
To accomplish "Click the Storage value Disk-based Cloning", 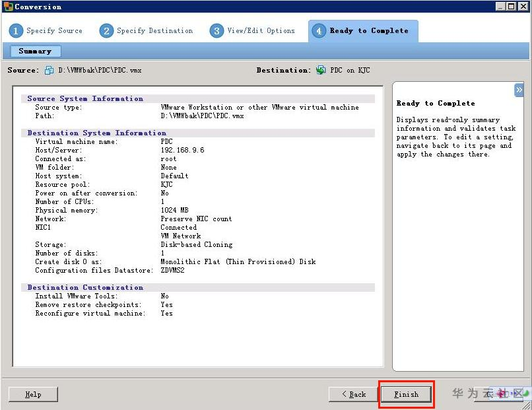I will pyautogui.click(x=197, y=244).
